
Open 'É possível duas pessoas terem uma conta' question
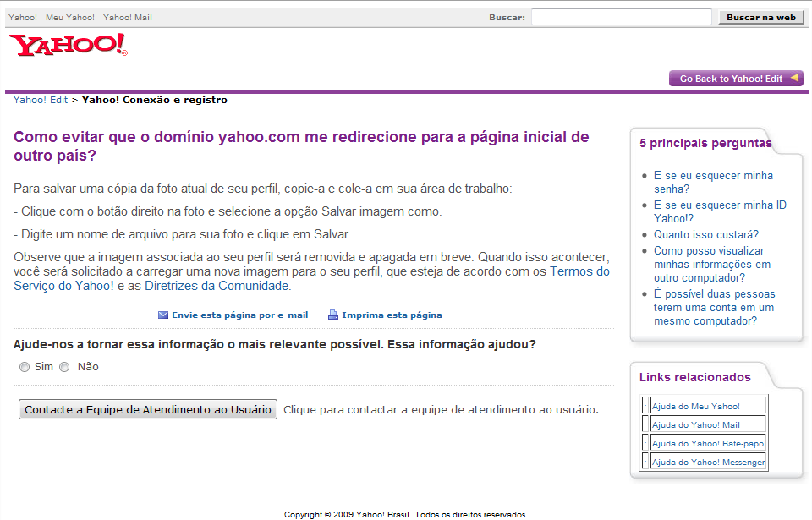click(714, 307)
